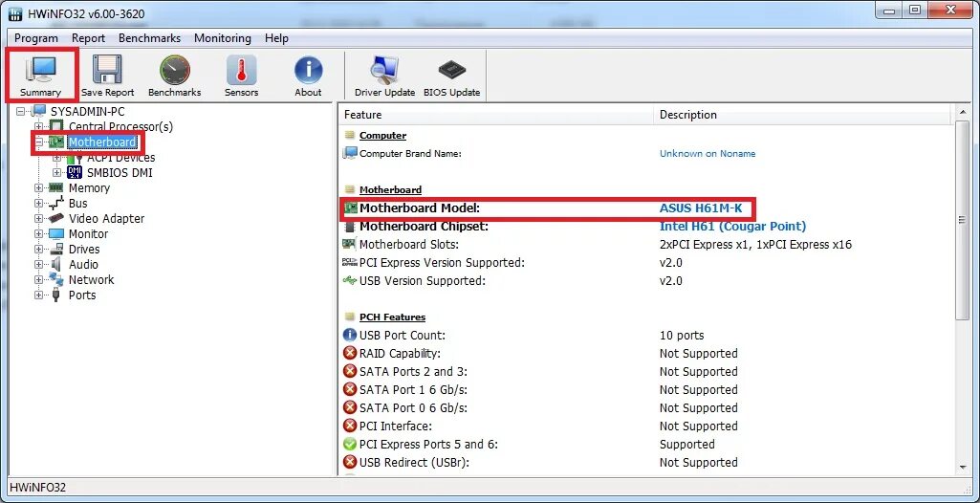Expand the SMBIOS DMI node

[56, 172]
